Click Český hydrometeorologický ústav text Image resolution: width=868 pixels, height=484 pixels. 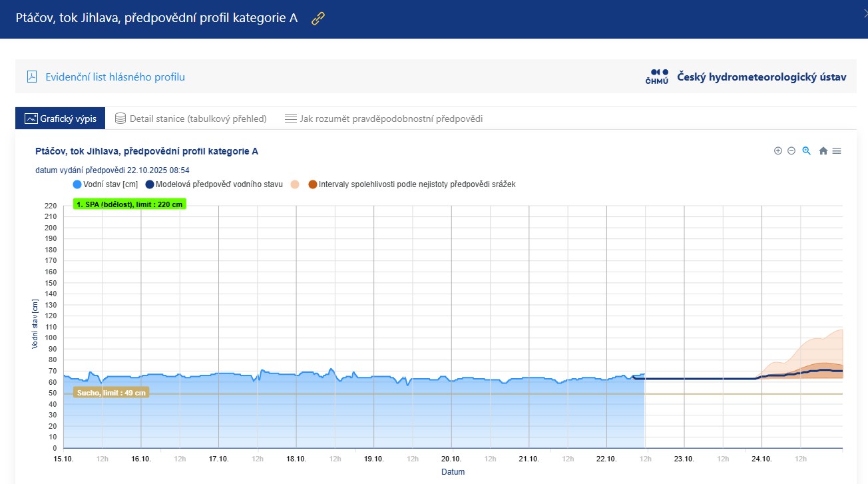click(x=761, y=77)
